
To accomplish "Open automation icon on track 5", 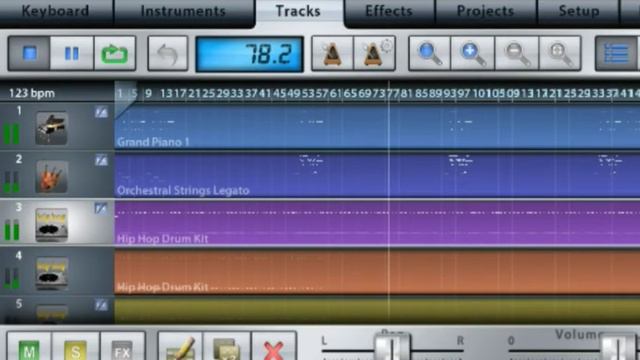I will tap(101, 305).
